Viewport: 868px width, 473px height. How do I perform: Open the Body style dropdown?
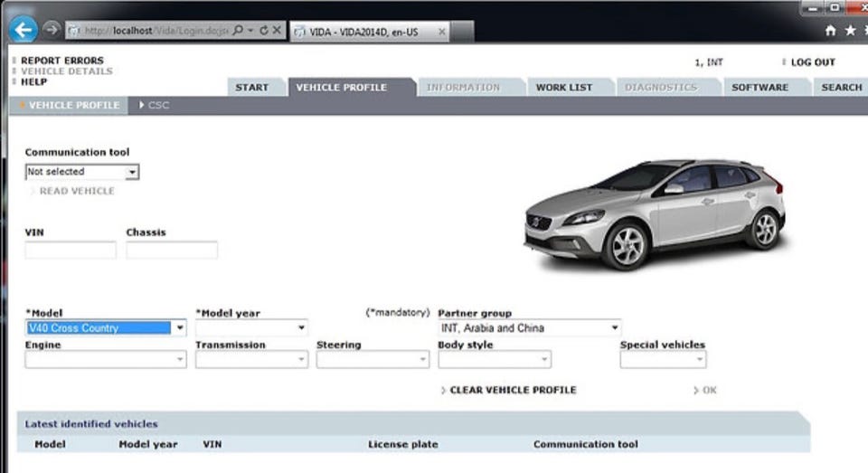(x=495, y=359)
